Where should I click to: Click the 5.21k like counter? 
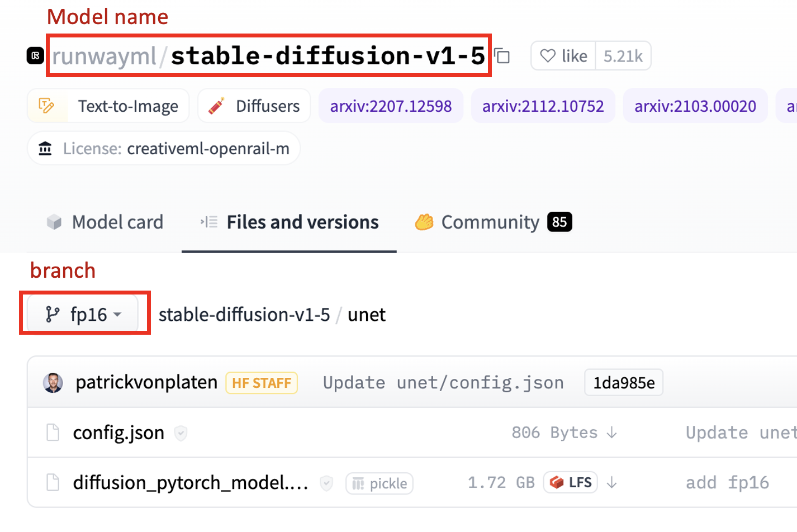point(623,56)
